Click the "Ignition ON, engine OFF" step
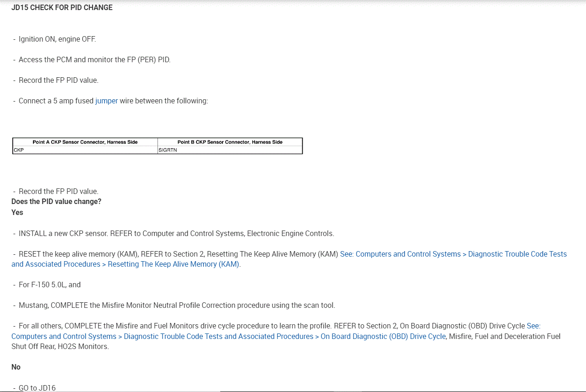The image size is (586, 392). [57, 39]
